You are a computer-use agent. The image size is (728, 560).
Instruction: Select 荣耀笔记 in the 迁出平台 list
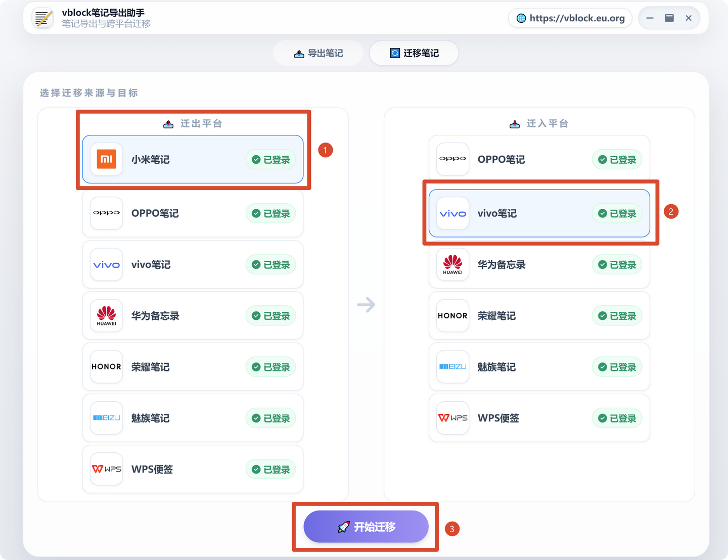coord(193,366)
